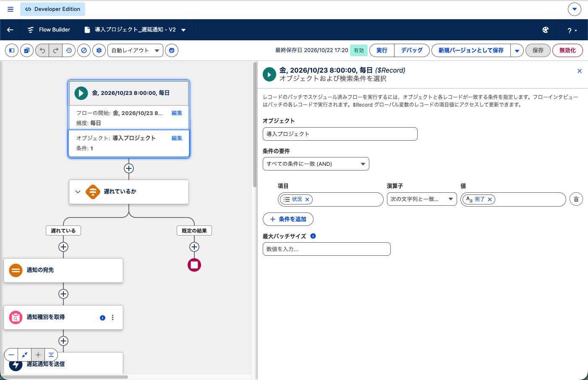Screen dimensions: 588x380
Task: Add element below the start node
Action: click(x=129, y=168)
